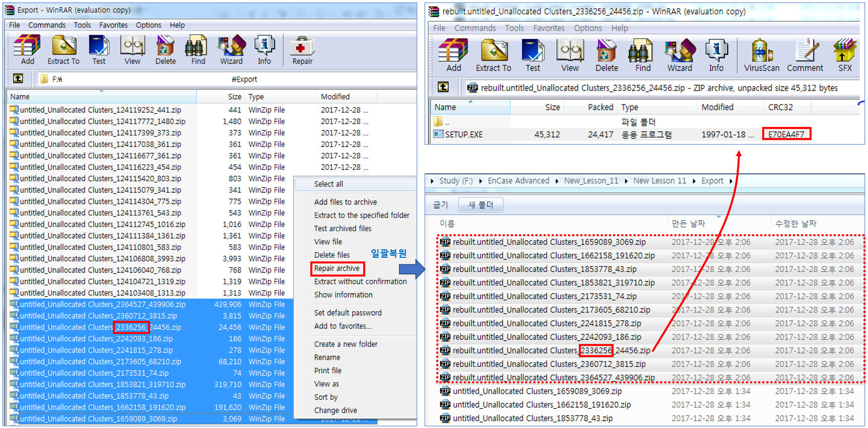Click the Info icon in Export WinRAR window

(x=264, y=50)
